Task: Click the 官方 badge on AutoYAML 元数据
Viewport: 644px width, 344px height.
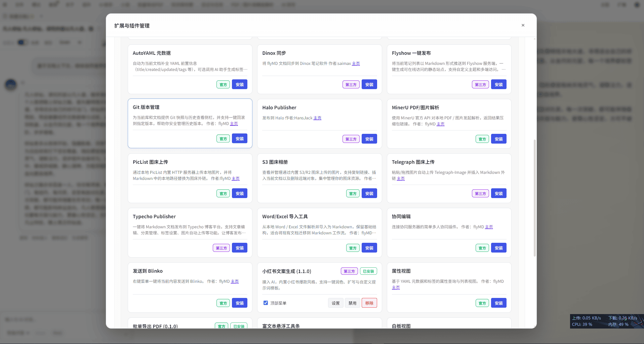Action: click(x=223, y=85)
